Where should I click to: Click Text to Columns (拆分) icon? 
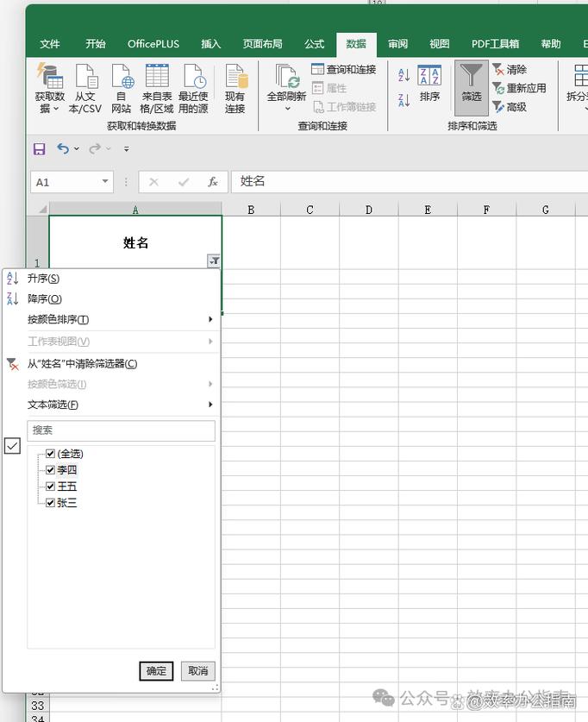pos(579,76)
